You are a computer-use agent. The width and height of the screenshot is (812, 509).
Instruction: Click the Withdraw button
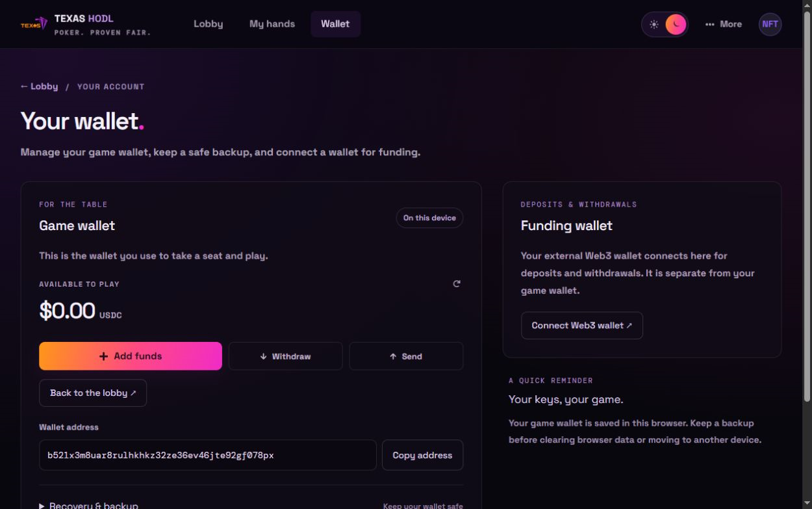(285, 356)
